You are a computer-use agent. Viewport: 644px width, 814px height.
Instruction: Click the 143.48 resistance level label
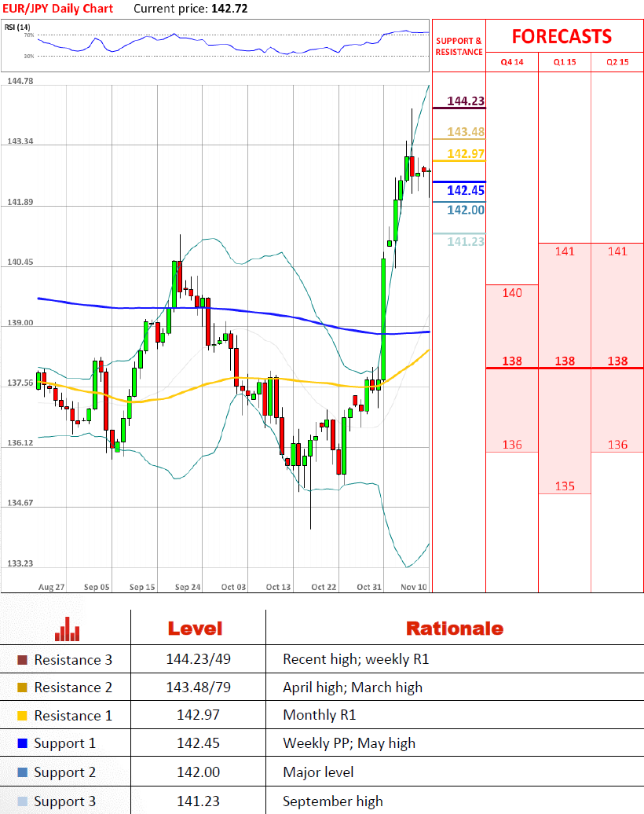coord(466,132)
